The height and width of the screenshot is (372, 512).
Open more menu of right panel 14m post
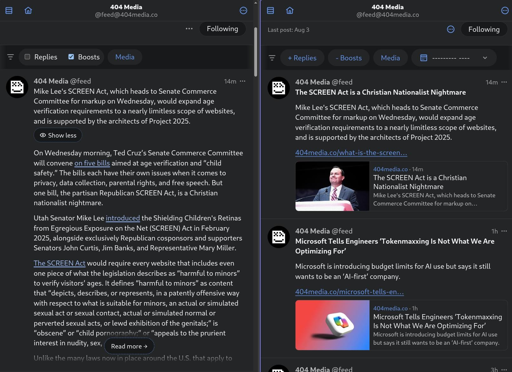coord(504,82)
